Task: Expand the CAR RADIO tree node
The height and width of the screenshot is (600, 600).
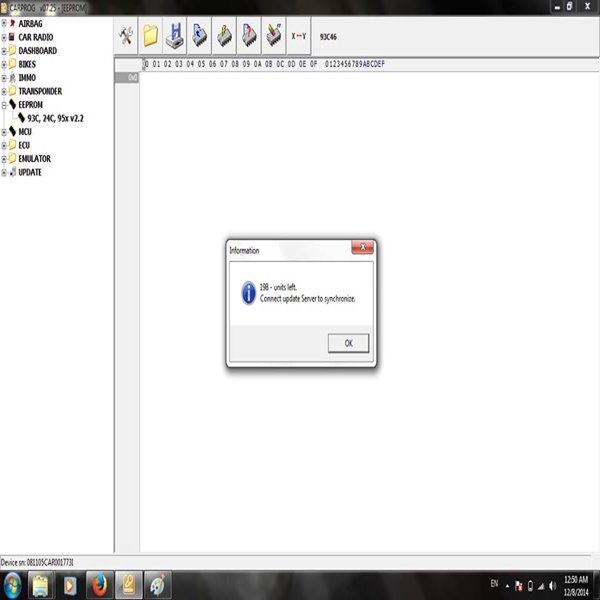Action: [x=4, y=38]
